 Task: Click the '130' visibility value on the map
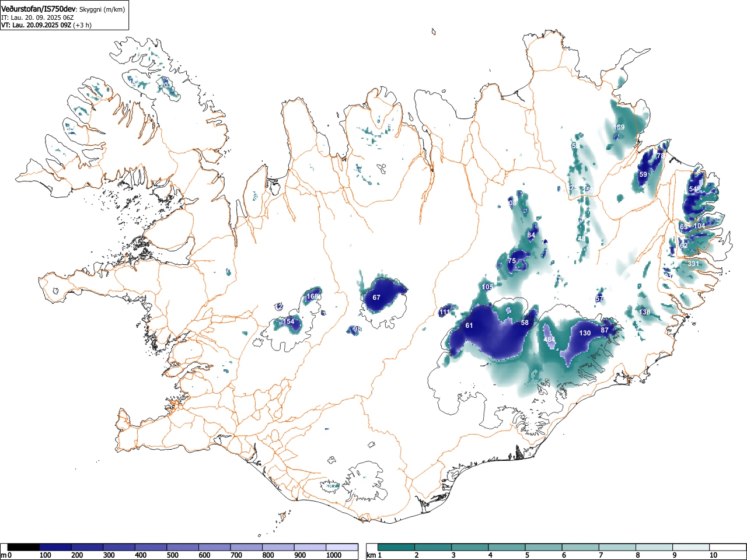tap(585, 333)
